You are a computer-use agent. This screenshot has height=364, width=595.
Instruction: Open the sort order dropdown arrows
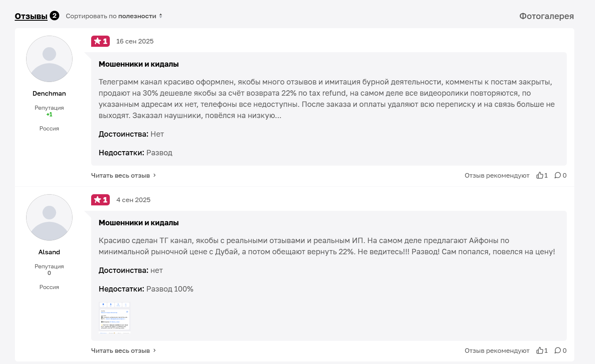coord(160,15)
